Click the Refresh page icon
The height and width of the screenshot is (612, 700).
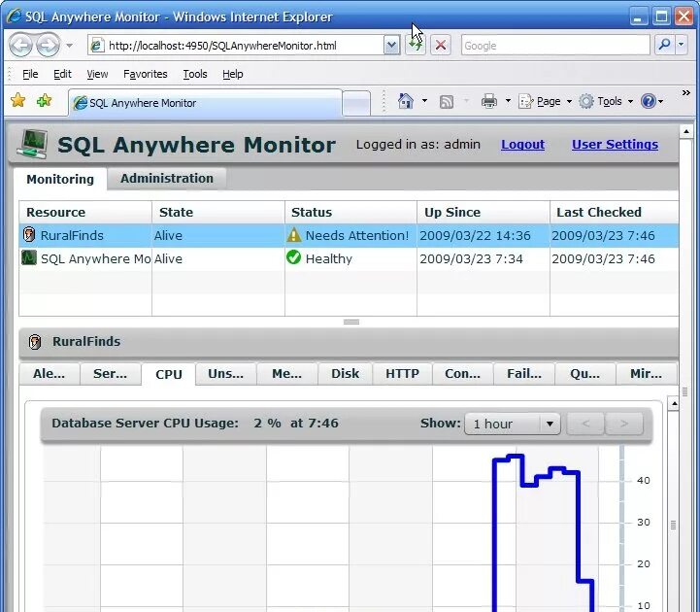point(416,46)
